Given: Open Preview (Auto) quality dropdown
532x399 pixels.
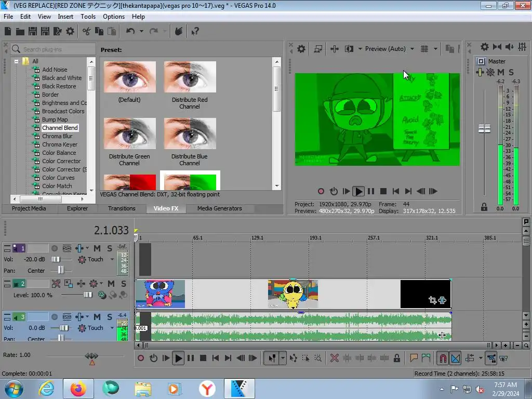Looking at the screenshot, I should 412,49.
